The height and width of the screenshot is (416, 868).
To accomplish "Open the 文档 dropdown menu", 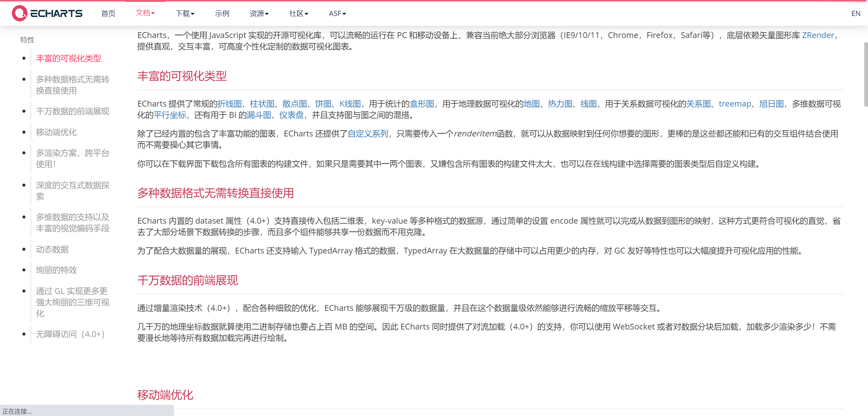I will tap(145, 13).
